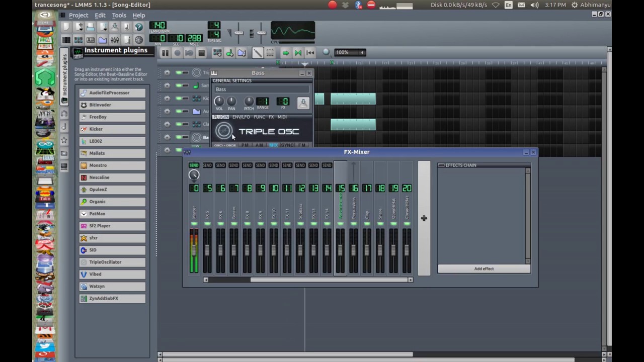Mute the ClosedHiHat FX channel
Viewport: 644px width, 362px height.
[407, 224]
